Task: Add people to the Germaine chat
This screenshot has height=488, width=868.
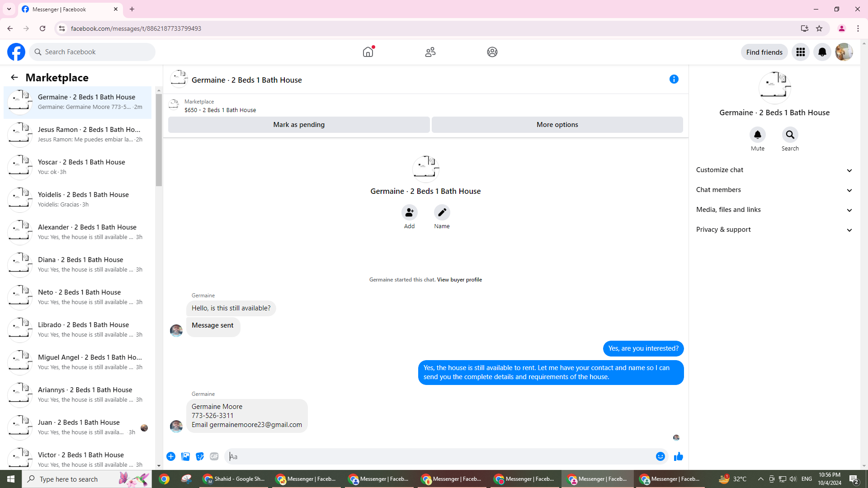Action: [410, 212]
